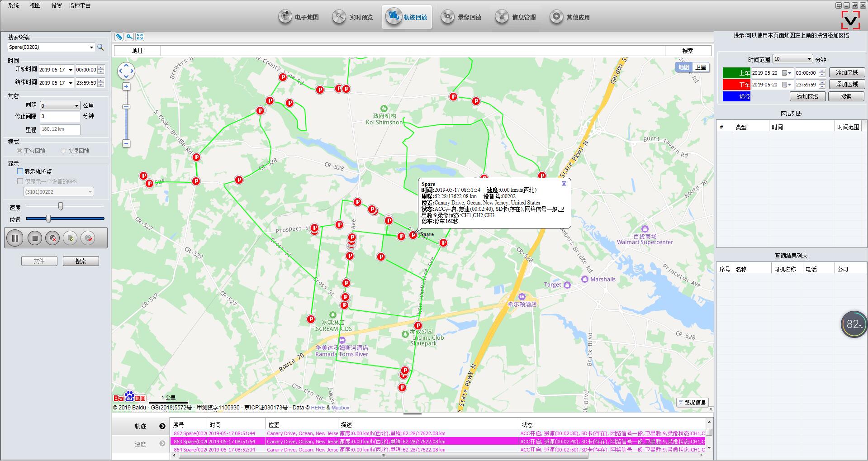
Task: Zoom out map with minus button
Action: pos(126,143)
